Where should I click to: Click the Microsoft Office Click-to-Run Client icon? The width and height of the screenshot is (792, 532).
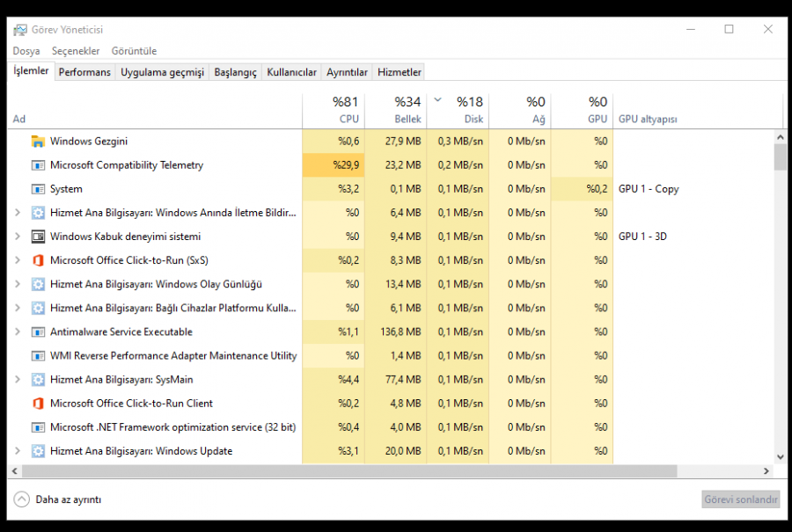38,404
